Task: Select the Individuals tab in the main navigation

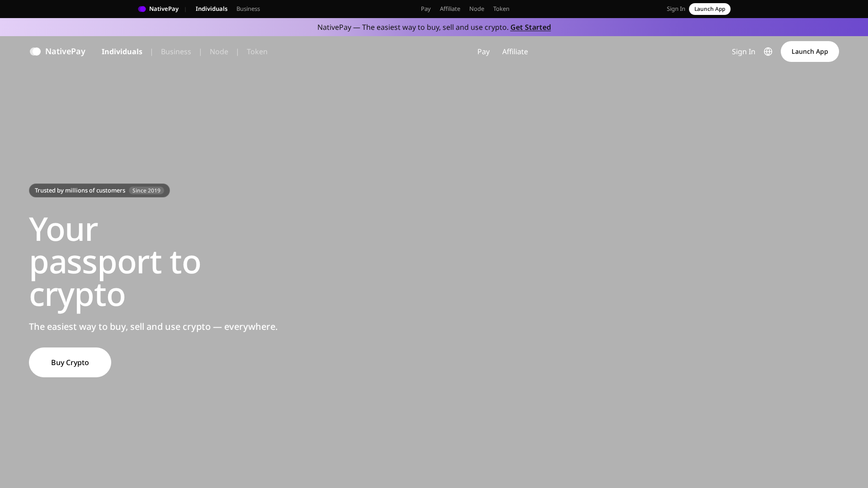Action: coord(122,52)
